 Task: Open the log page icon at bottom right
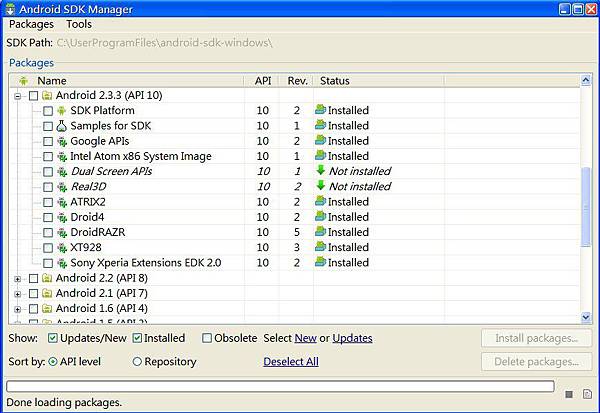coord(587,394)
